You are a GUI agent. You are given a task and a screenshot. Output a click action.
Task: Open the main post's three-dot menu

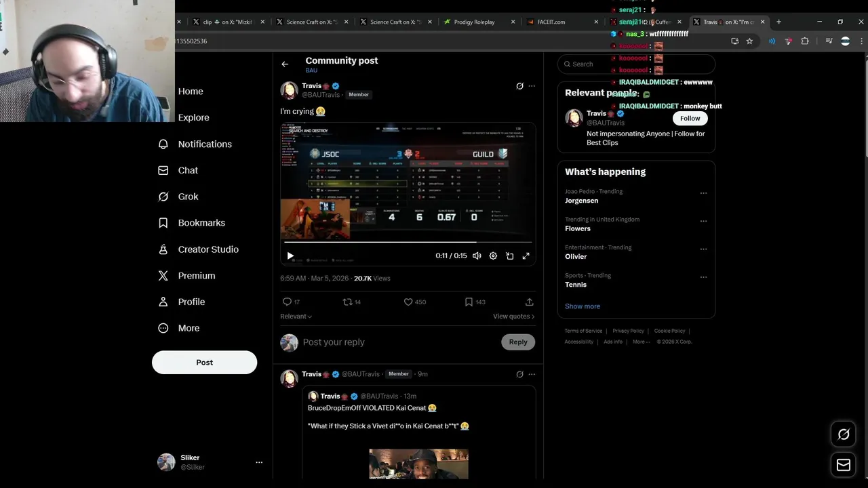click(532, 86)
